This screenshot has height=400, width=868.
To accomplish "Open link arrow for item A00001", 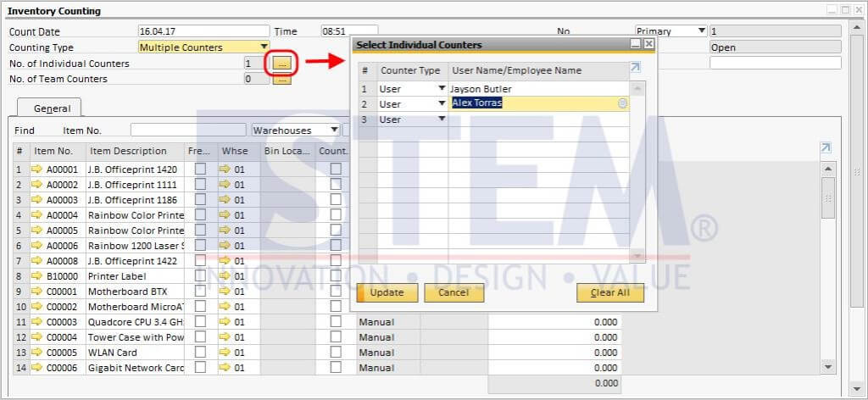I will 37,169.
